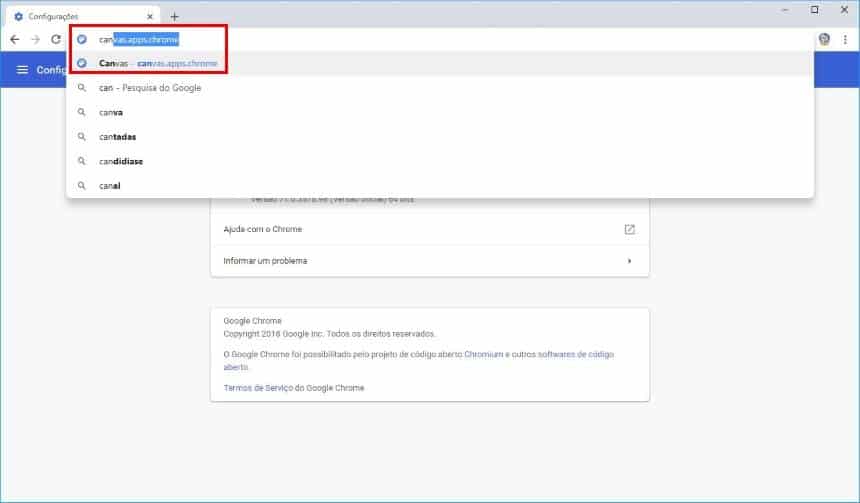Reload the page with the refresh icon
Image resolution: width=860 pixels, height=503 pixels.
click(56, 39)
